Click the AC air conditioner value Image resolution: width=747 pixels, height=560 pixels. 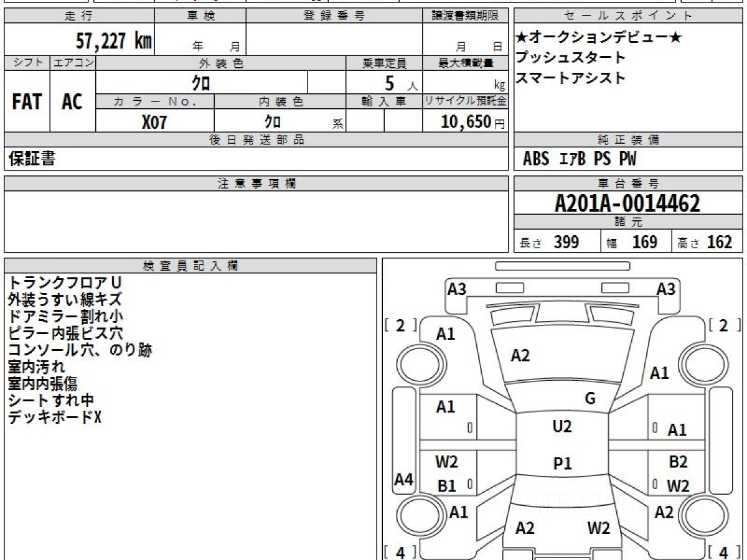(x=72, y=102)
